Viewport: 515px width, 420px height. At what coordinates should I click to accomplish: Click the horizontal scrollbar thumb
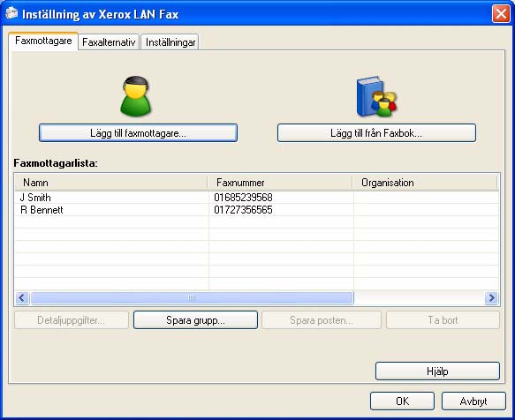click(x=192, y=297)
